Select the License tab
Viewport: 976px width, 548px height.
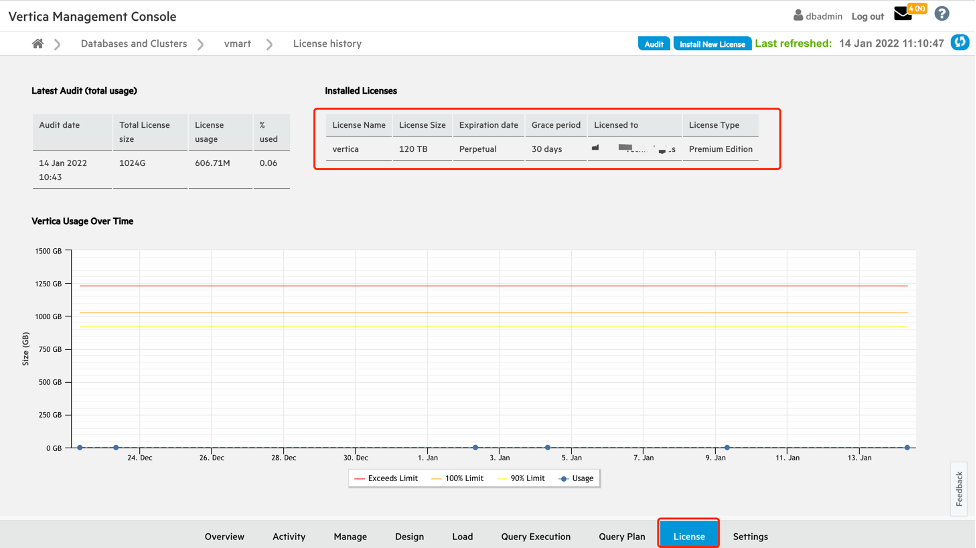pos(689,534)
